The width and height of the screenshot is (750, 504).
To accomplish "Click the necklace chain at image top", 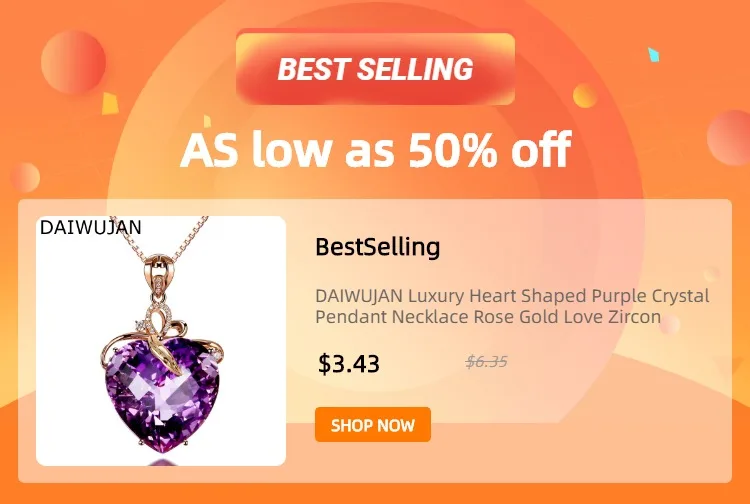I will 191,239.
